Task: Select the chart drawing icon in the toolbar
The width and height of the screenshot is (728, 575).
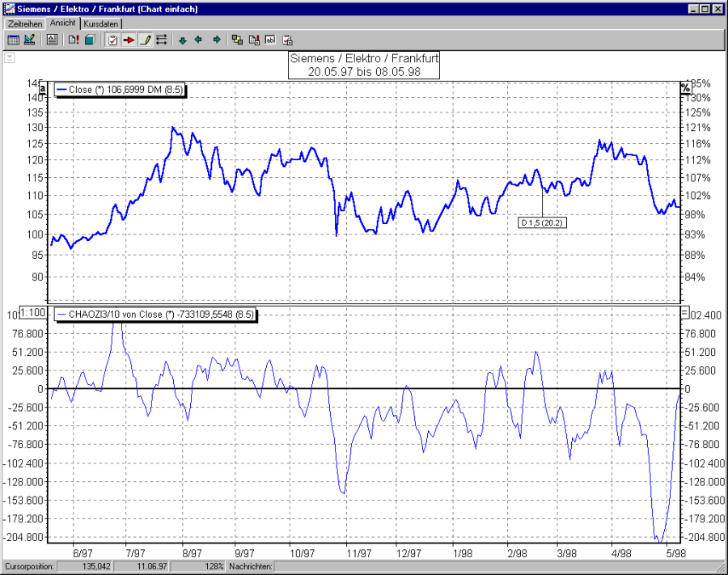Action: [28, 39]
